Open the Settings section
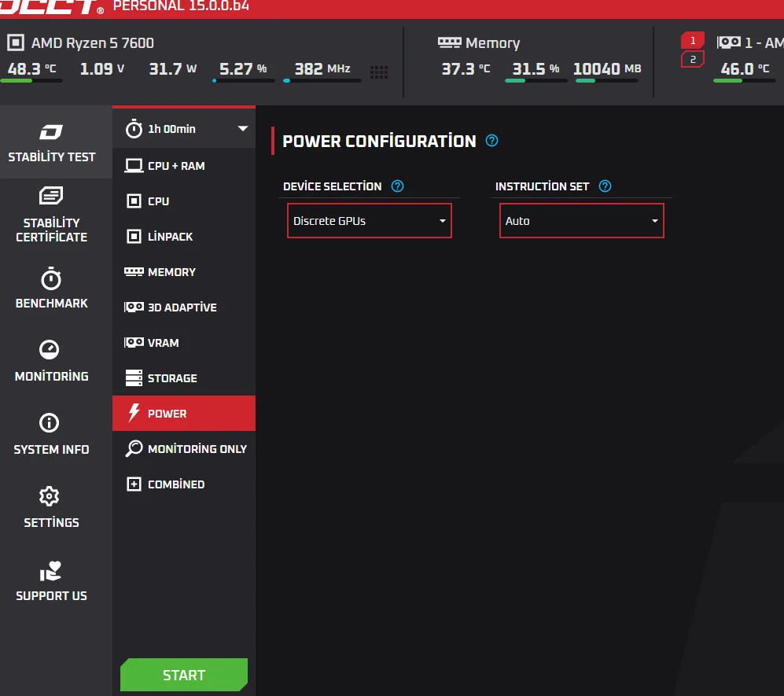Screen dimensions: 784x696 [x=51, y=507]
